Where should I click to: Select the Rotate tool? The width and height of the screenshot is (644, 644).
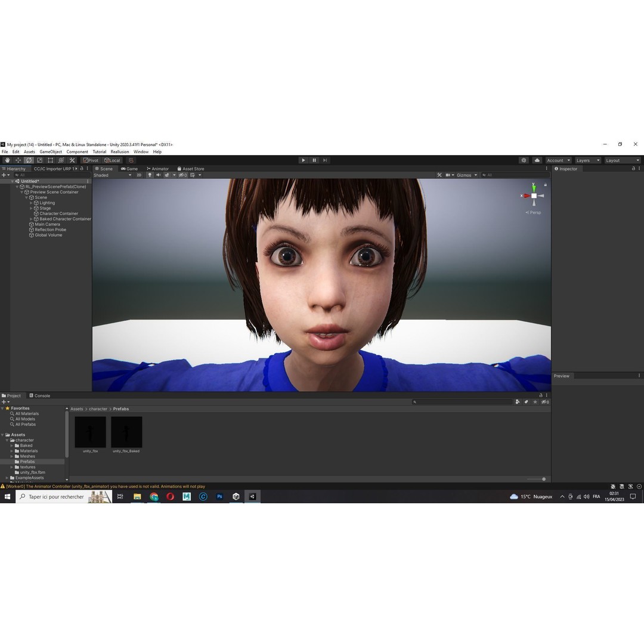click(29, 160)
